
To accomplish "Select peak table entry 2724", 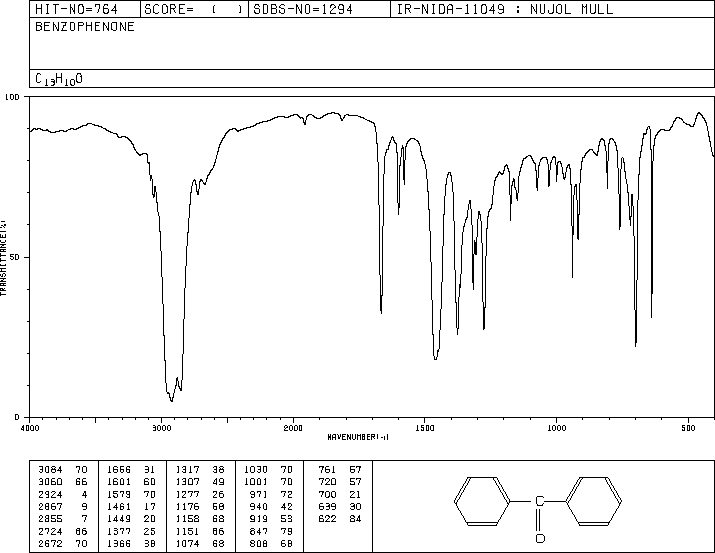I will tap(50, 532).
